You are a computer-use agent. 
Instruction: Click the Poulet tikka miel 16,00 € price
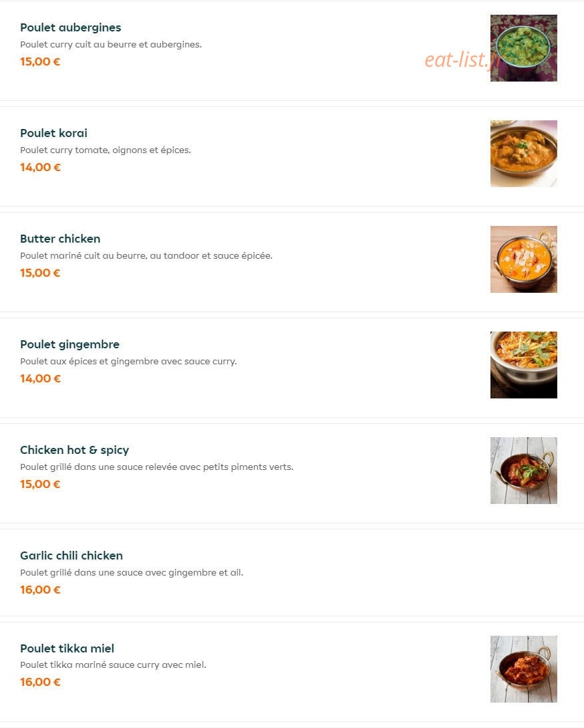(40, 682)
